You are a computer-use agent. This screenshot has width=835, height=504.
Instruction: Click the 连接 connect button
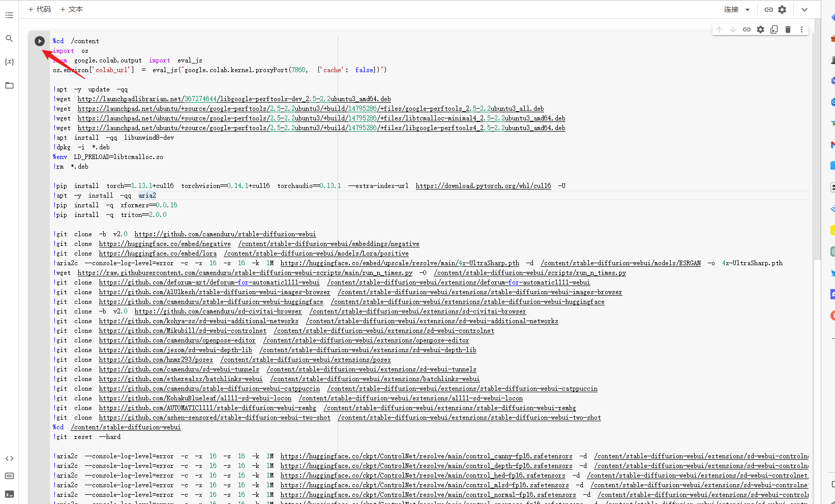[x=731, y=10]
